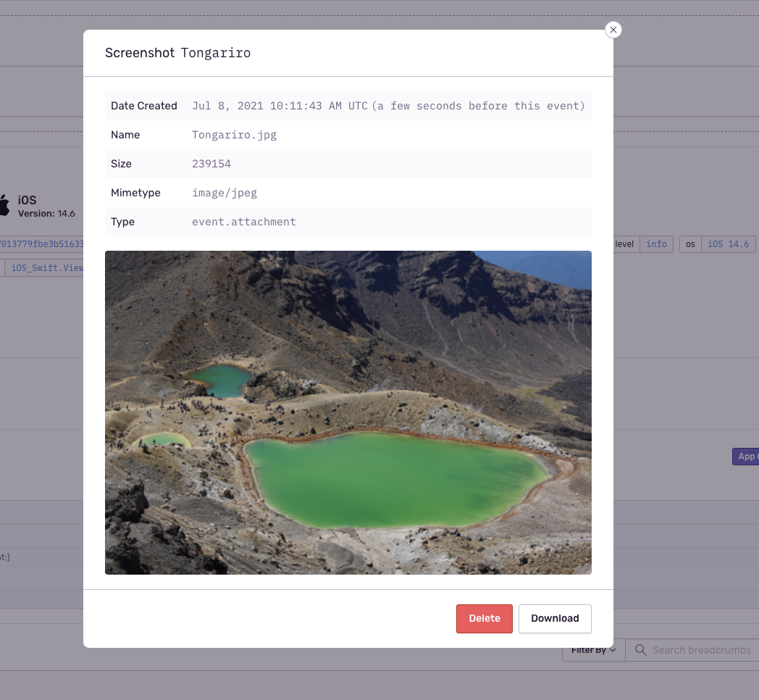This screenshot has height=700, width=759.
Task: Click the iOS Version 14.6 label
Action: point(46,214)
